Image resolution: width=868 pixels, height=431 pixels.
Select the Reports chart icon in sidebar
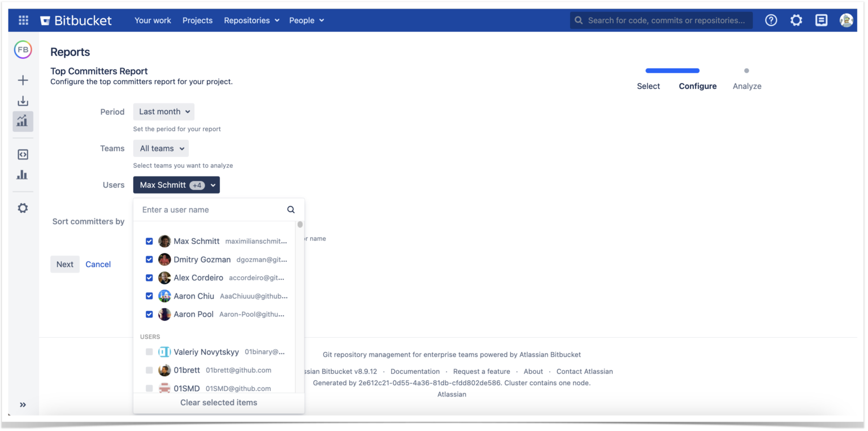(x=23, y=121)
